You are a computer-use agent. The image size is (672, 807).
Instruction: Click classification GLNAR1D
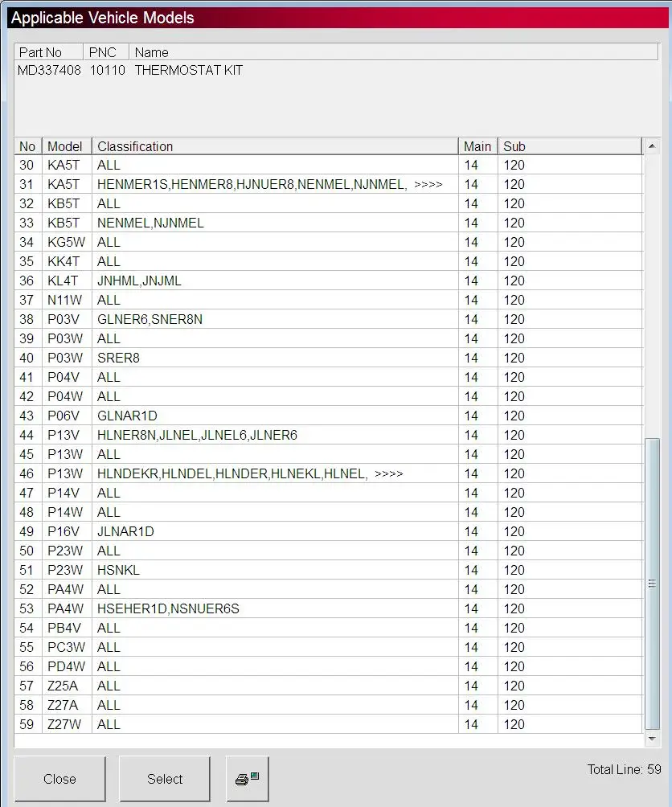(x=127, y=416)
